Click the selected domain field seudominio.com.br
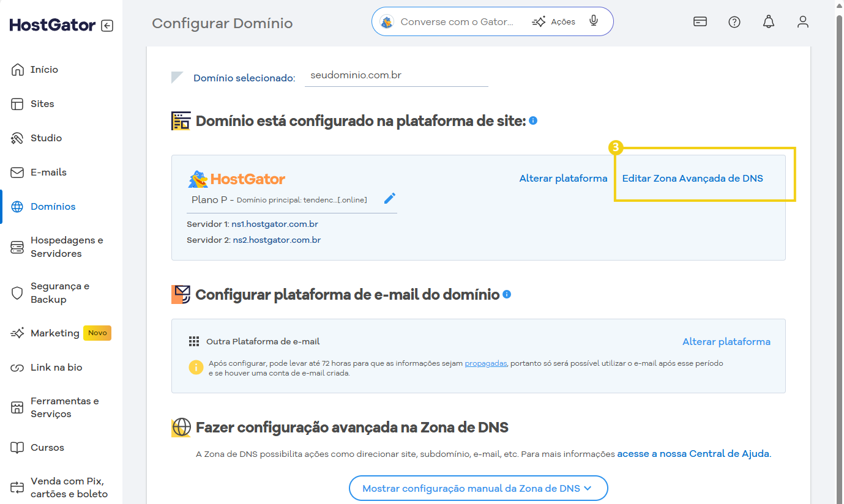The width and height of the screenshot is (844, 504). click(397, 76)
